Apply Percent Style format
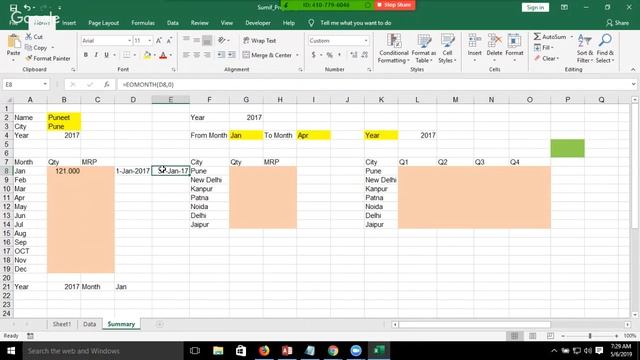This screenshot has height=360, width=640. [329, 55]
